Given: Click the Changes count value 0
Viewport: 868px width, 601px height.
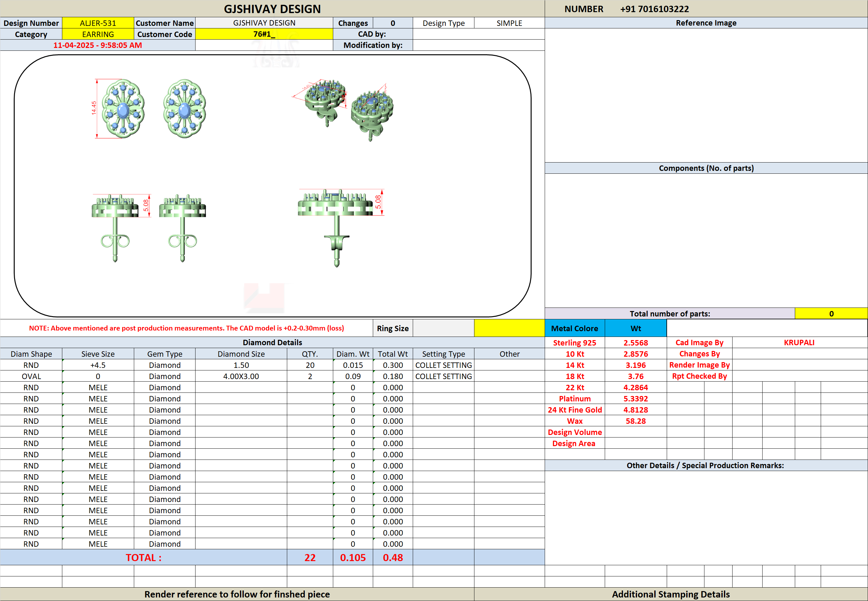Looking at the screenshot, I should pos(393,23).
